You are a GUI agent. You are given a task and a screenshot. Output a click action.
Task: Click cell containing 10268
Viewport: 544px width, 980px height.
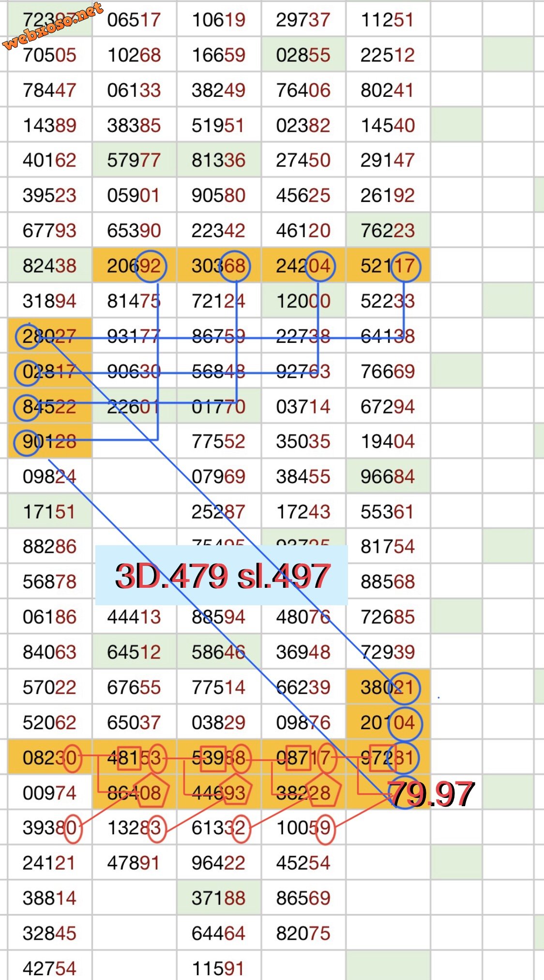(134, 55)
